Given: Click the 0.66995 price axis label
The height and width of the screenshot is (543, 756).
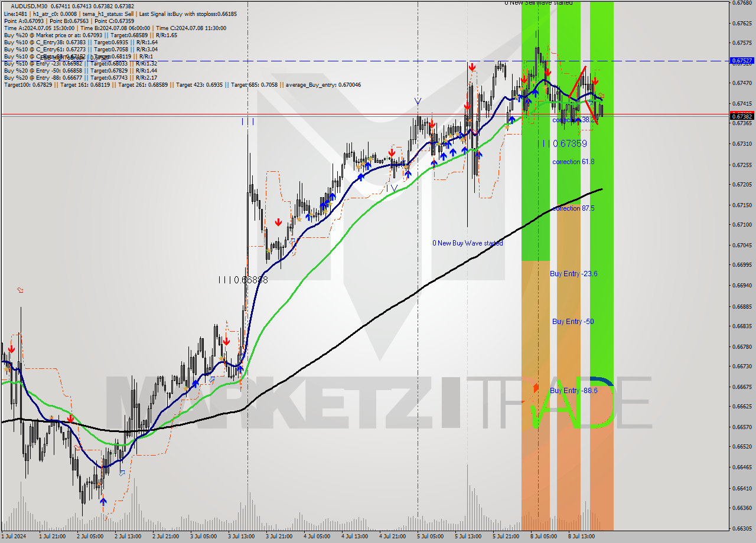Looking at the screenshot, I should 743,265.
